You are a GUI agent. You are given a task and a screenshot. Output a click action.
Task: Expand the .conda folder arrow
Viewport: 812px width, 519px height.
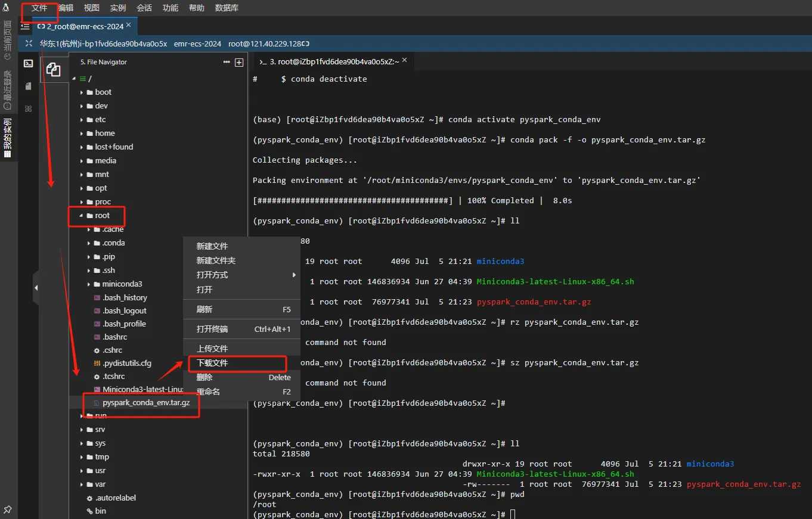click(x=89, y=243)
